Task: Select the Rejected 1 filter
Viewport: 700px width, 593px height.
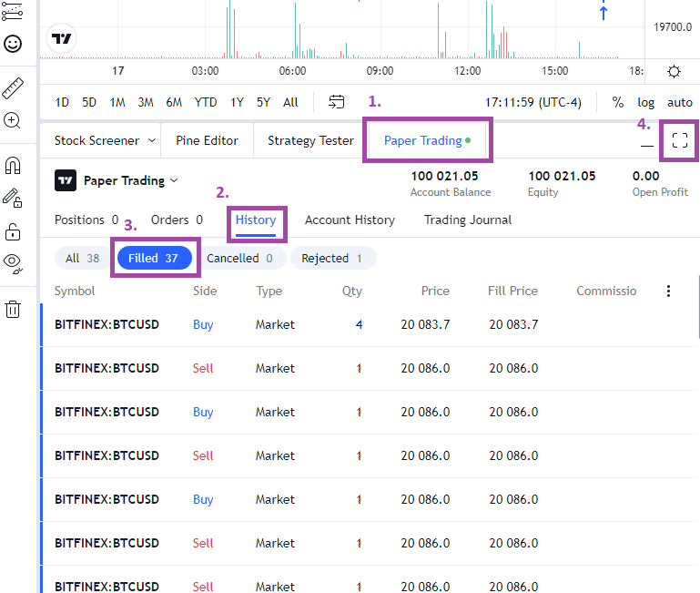Action: (x=333, y=259)
